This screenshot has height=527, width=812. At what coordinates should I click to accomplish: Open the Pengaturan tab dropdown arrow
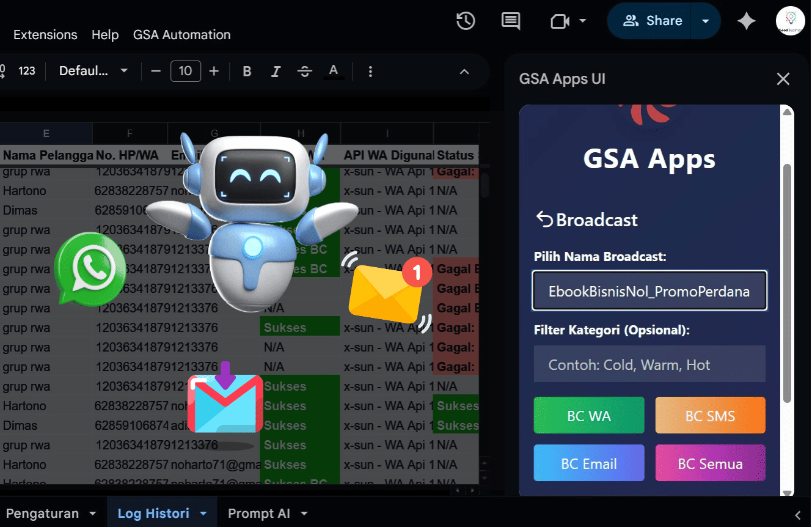(x=93, y=514)
